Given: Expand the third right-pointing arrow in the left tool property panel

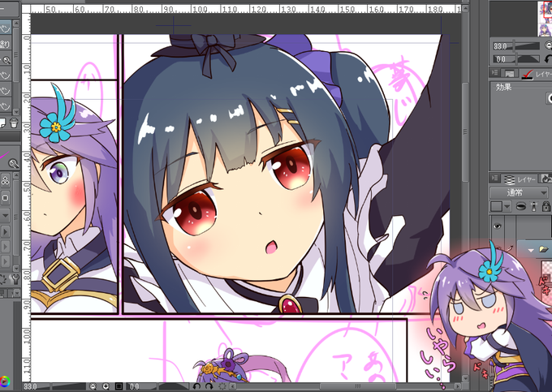Looking at the screenshot, I should (5, 262).
